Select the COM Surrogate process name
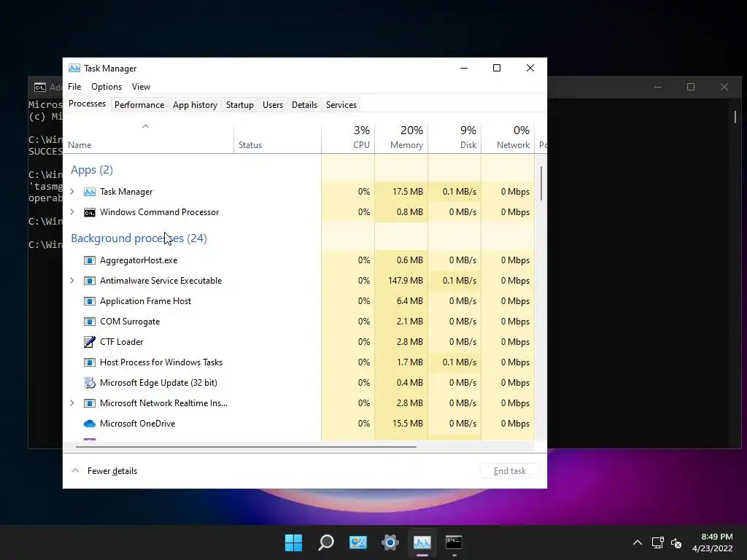Image resolution: width=747 pixels, height=560 pixels. pyautogui.click(x=130, y=322)
